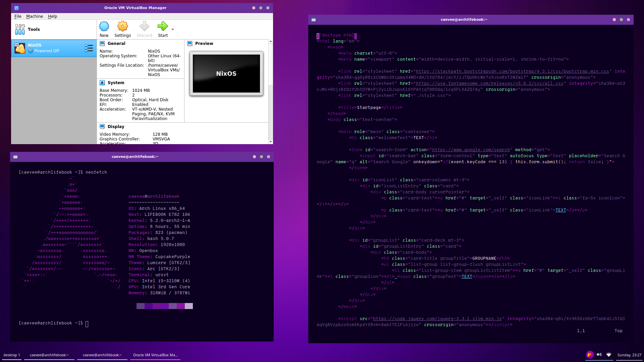Image resolution: width=644 pixels, height=362 pixels.
Task: Click the VirtualBox window title icon
Action: pyautogui.click(x=16, y=8)
